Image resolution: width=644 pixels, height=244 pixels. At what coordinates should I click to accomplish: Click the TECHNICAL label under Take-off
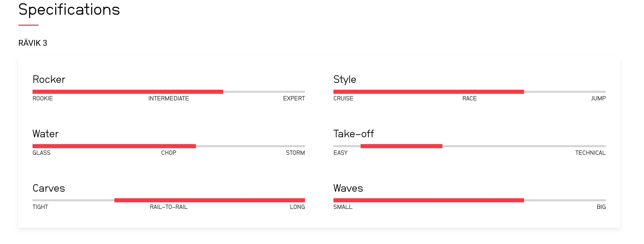tap(590, 153)
